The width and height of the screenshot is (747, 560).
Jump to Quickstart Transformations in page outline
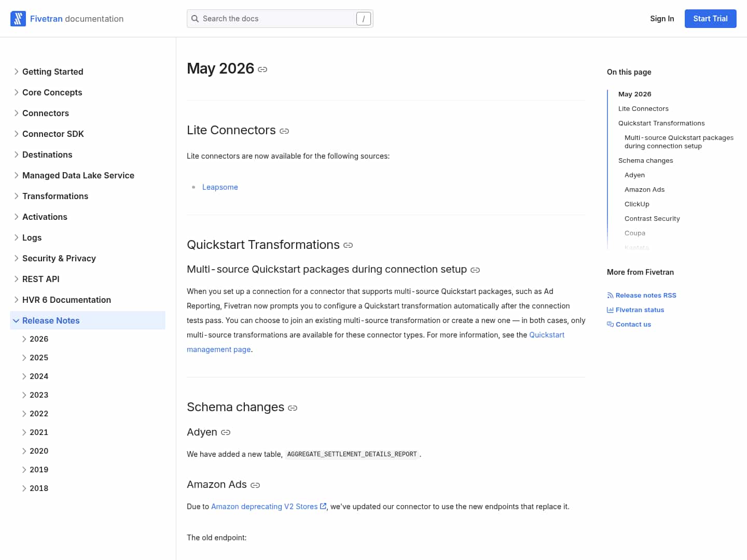click(x=661, y=123)
